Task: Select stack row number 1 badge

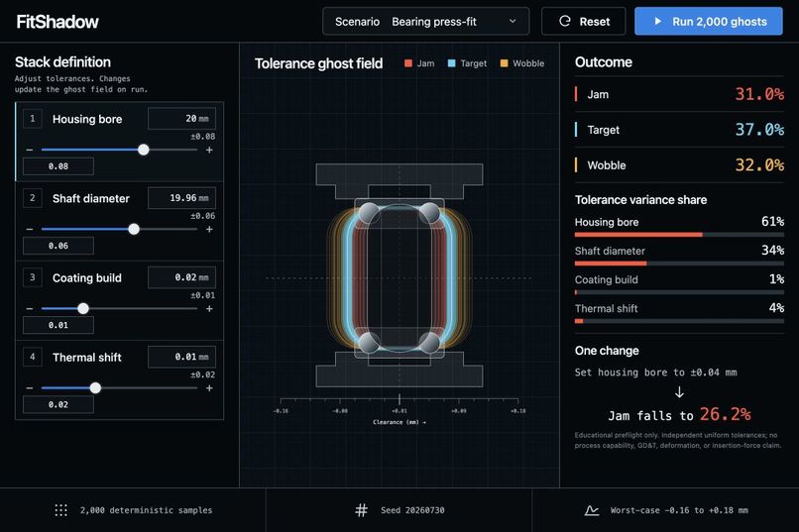Action: pos(33,119)
